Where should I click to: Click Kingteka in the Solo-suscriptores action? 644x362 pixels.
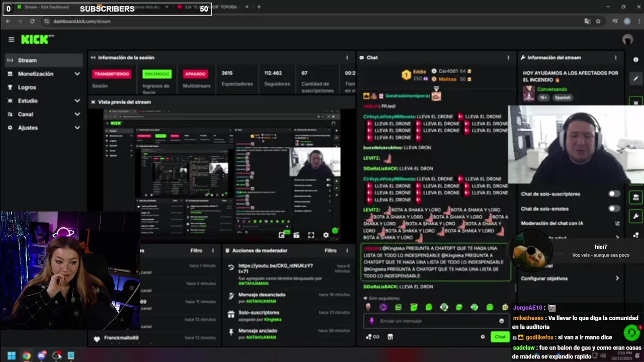(x=273, y=319)
